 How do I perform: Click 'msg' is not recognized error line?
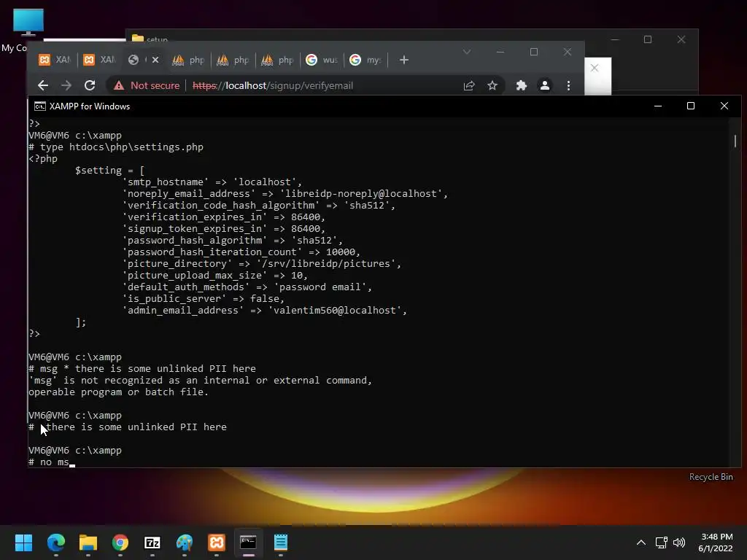point(200,381)
